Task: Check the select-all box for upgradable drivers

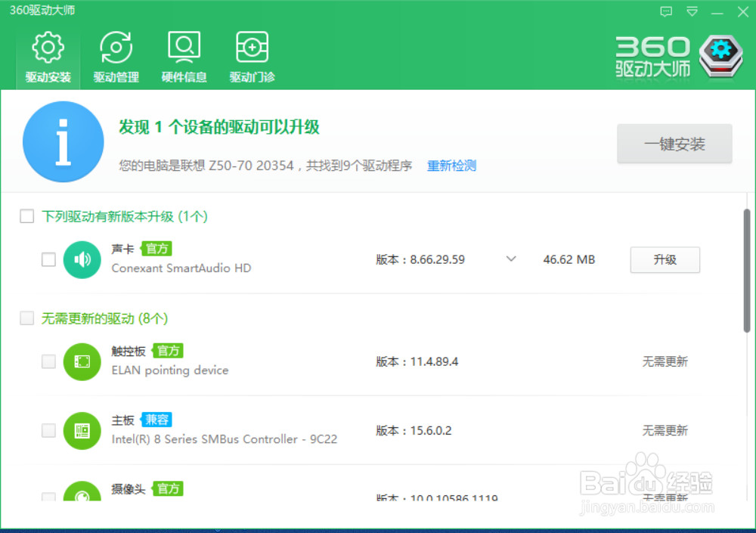Action: 26,215
